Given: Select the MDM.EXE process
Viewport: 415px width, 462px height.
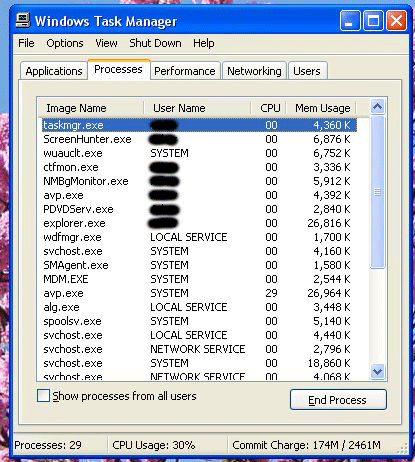Looking at the screenshot, I should tap(199, 279).
